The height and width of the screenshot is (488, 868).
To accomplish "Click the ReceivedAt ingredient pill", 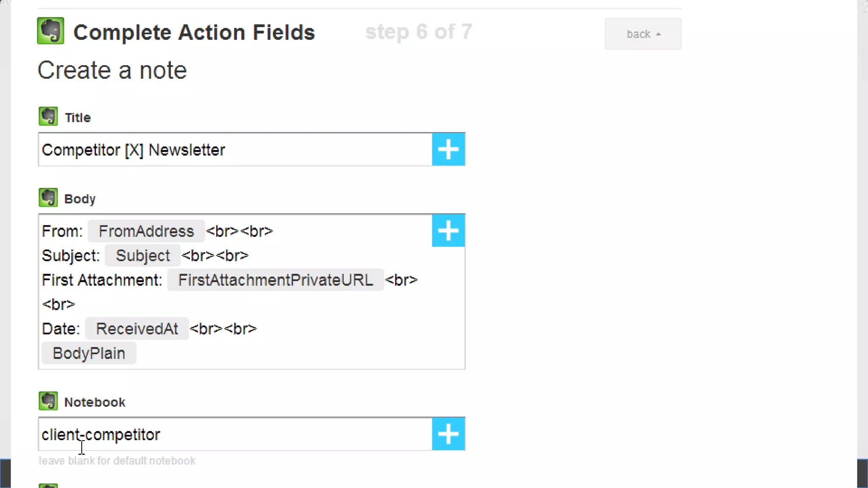I will click(x=137, y=329).
